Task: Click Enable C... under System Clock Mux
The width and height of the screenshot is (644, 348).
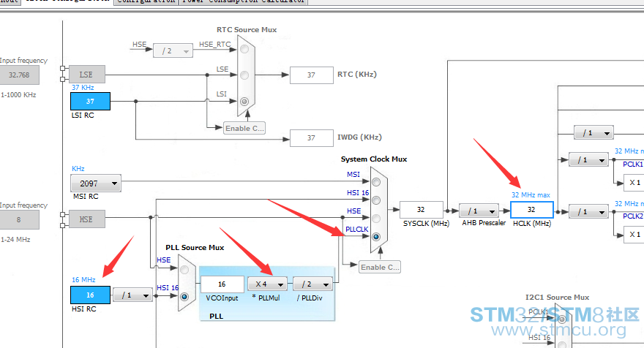Action: (380, 267)
